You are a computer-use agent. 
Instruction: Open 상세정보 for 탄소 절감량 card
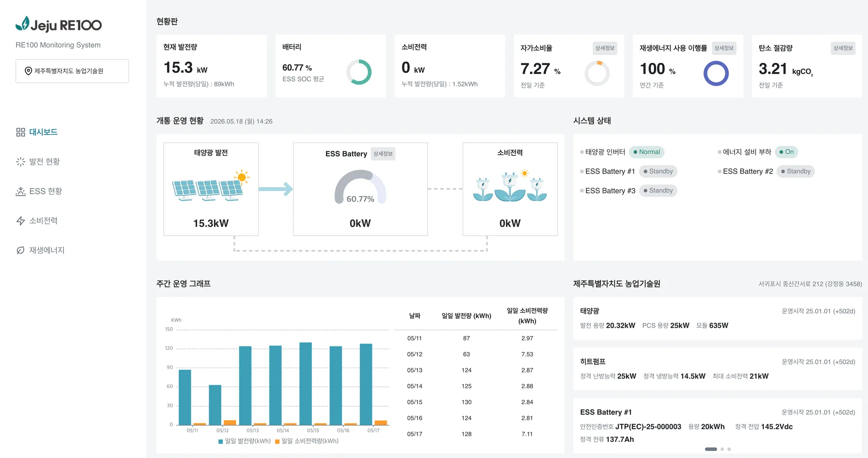[x=843, y=48]
